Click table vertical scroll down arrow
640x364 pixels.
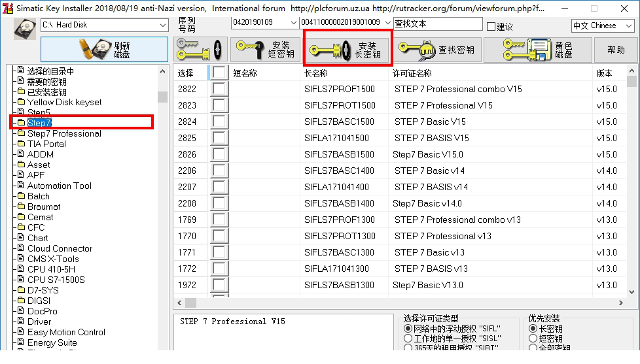(x=632, y=292)
